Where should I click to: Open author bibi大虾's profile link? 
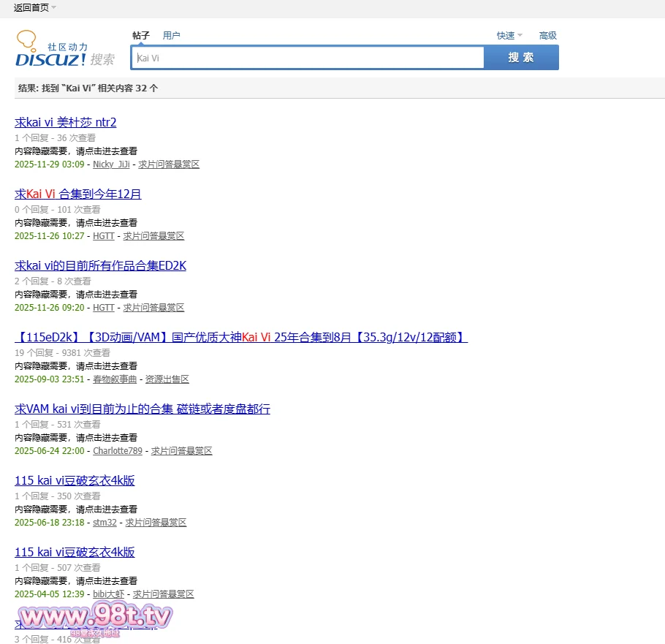tap(108, 594)
